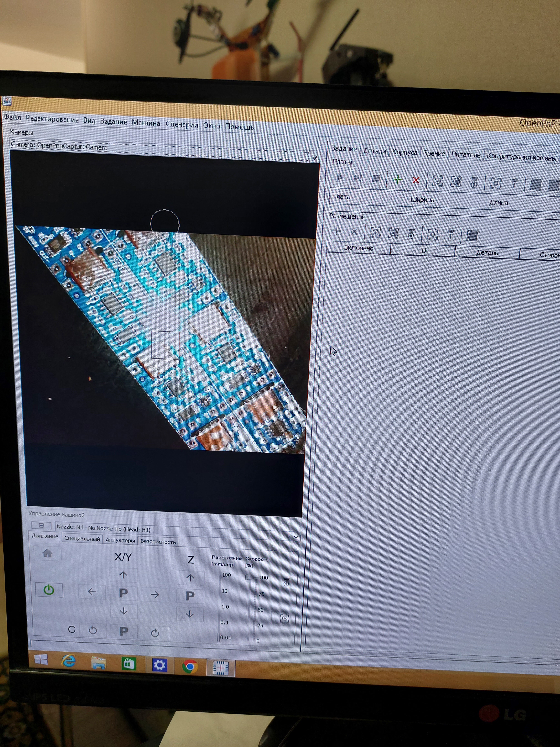
Task: Jog X/Y left with the arrow button
Action: [x=92, y=592]
